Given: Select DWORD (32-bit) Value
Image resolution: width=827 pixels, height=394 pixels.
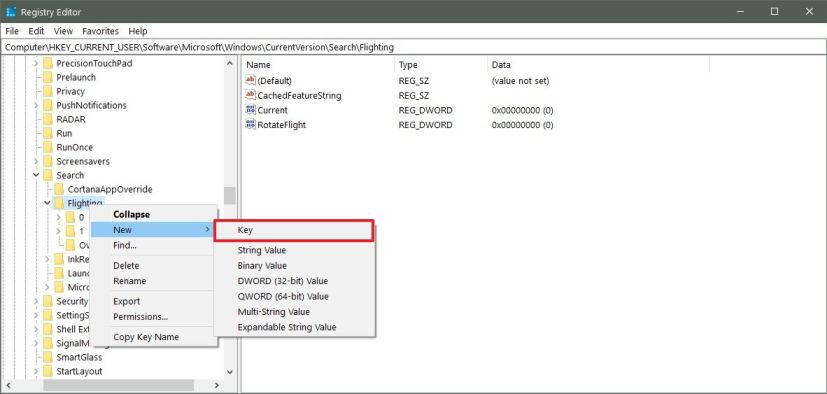Looking at the screenshot, I should point(294,281).
